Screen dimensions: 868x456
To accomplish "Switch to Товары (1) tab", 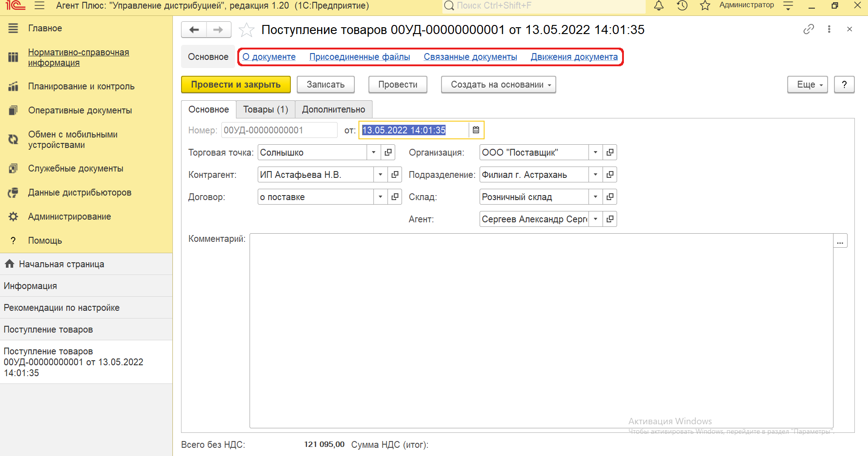I will click(265, 109).
